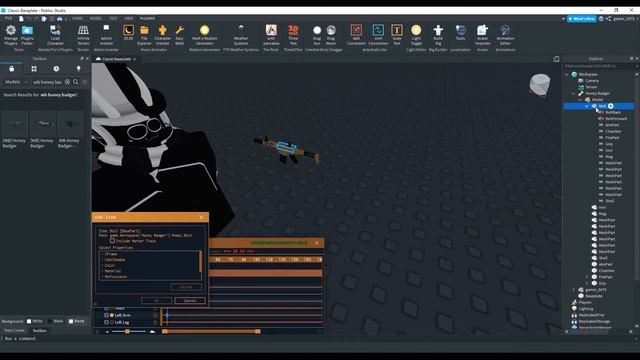640x360 pixels.
Task: Collapse the selected Bolt node
Action: click(x=587, y=106)
